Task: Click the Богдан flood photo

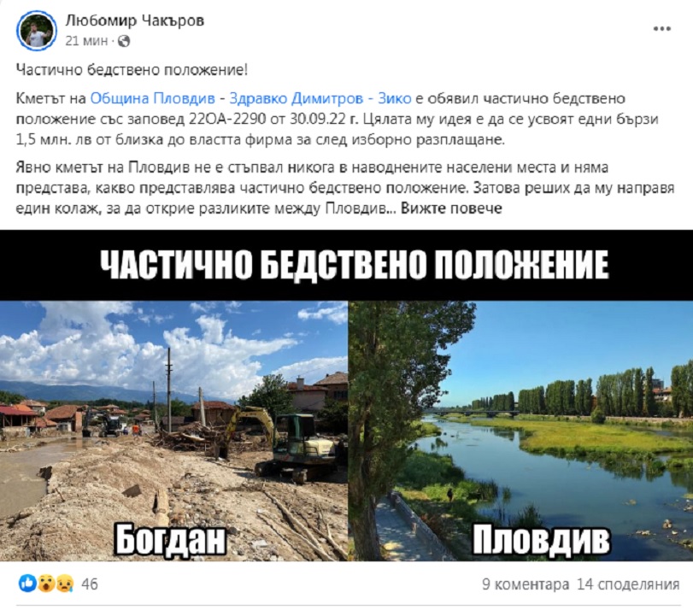Action: coord(173,431)
